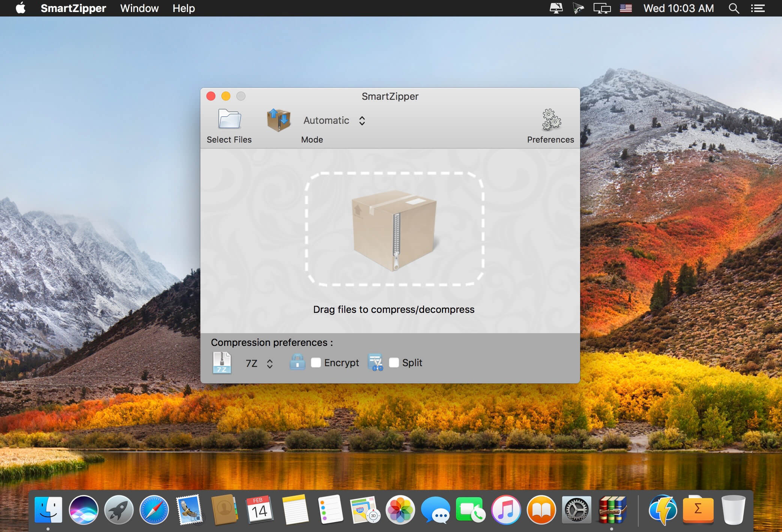This screenshot has height=532, width=782.
Task: Open Spotlight search in menu bar
Action: pos(734,8)
